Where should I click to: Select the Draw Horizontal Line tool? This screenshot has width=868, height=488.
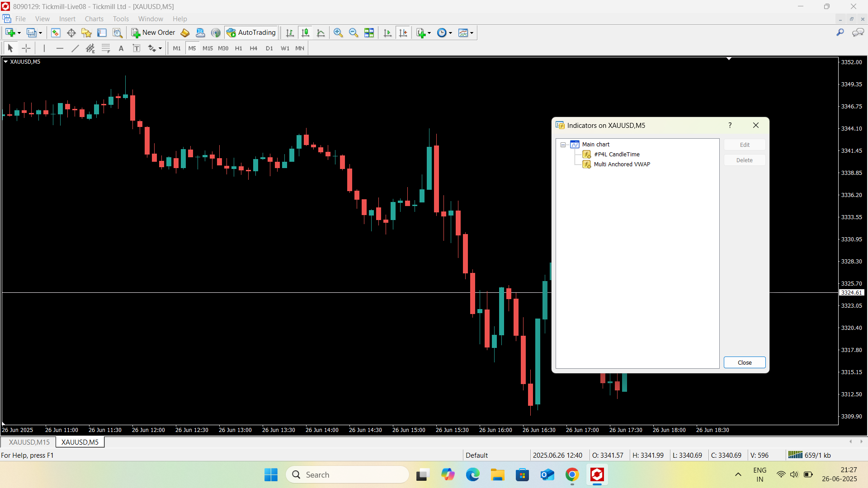pyautogui.click(x=60, y=48)
